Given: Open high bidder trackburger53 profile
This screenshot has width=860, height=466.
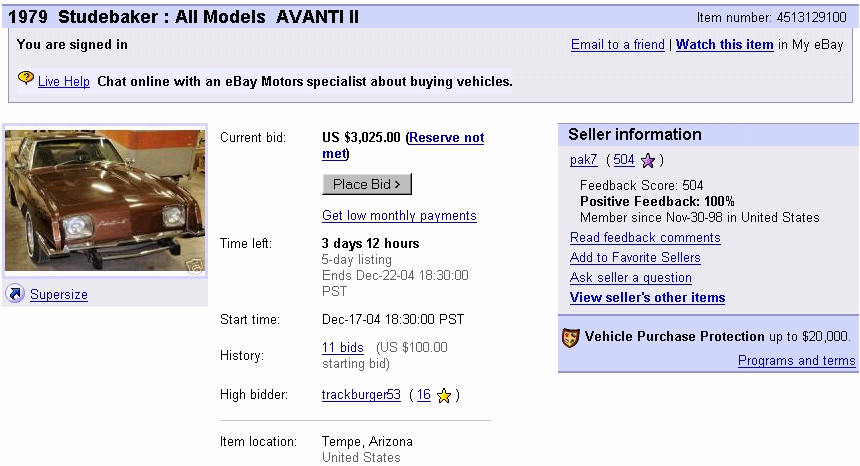Looking at the screenshot, I should [361, 395].
